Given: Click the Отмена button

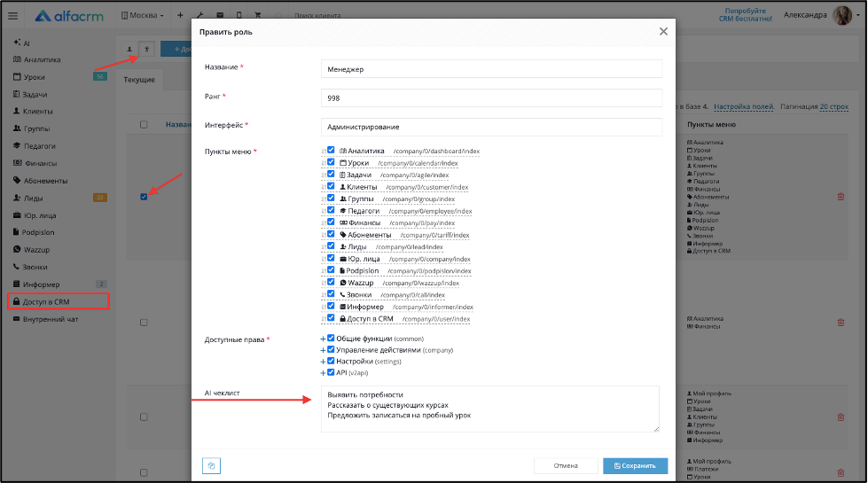Looking at the screenshot, I should click(566, 466).
